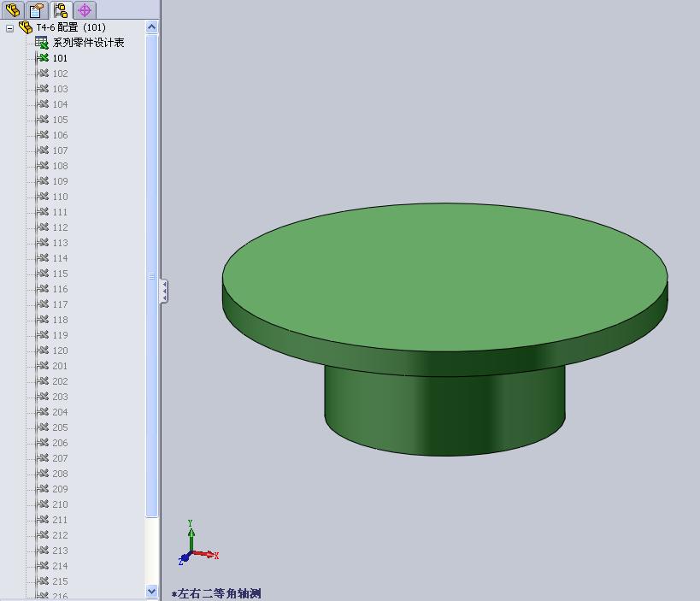Select configuration 102
The image size is (700, 601).
[x=61, y=74]
